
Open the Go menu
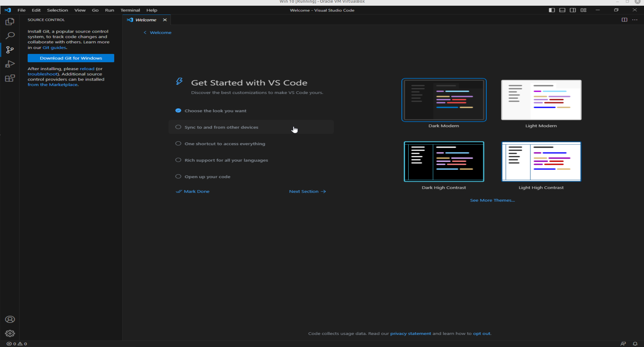tap(95, 10)
